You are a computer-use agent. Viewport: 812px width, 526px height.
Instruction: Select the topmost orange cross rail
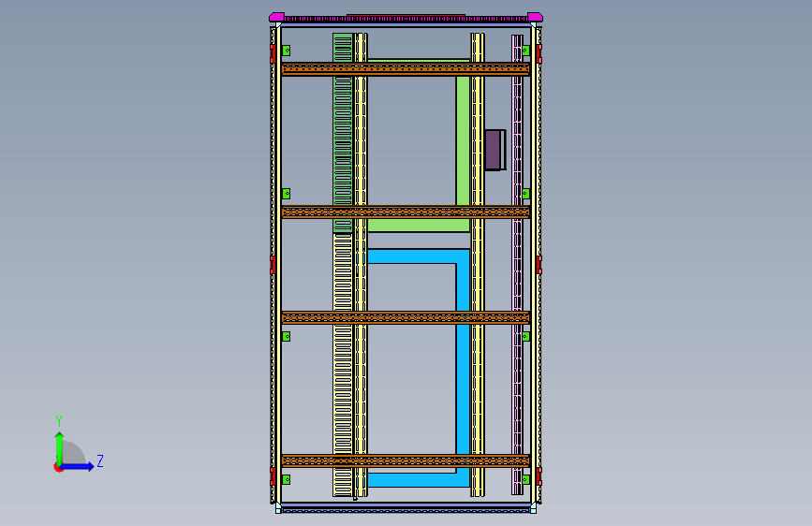point(406,69)
